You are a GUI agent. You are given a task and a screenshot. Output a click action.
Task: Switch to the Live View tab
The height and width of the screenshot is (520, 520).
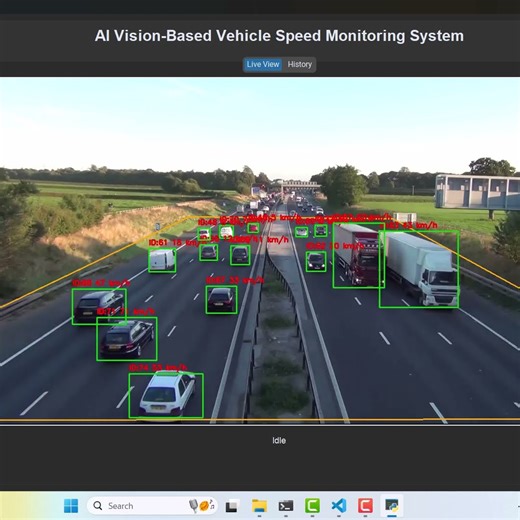pyautogui.click(x=263, y=64)
